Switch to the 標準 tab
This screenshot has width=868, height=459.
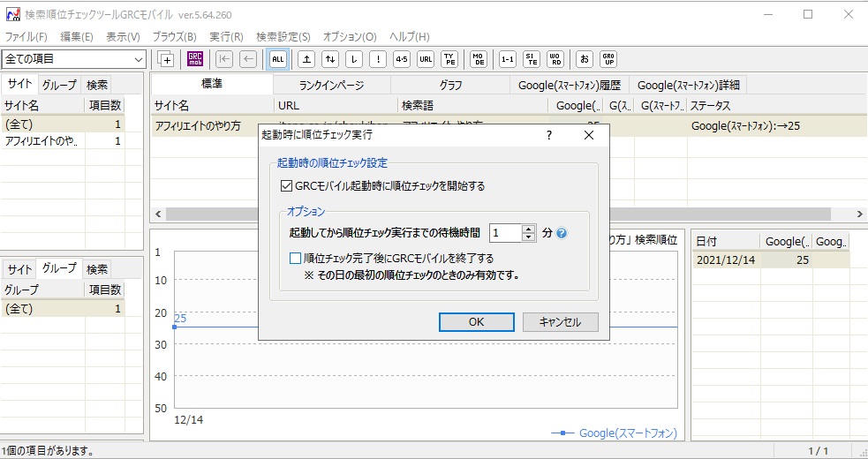point(212,84)
